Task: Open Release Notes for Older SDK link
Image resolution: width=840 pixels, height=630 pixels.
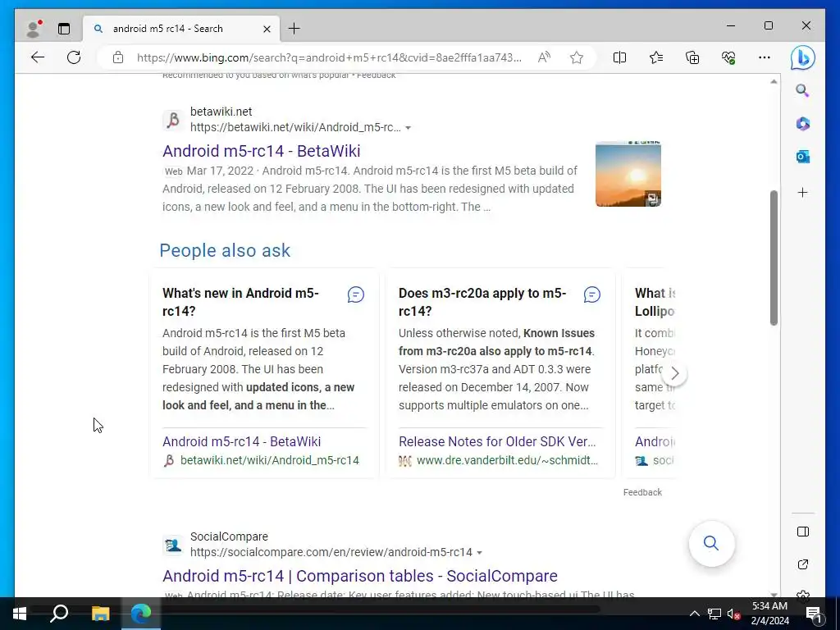Action: coord(497,441)
